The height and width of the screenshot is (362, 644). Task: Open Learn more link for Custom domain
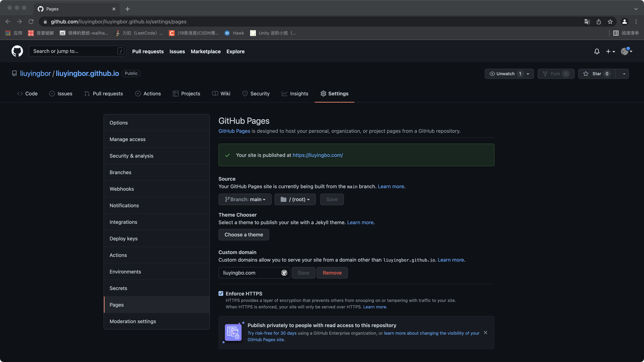451,260
